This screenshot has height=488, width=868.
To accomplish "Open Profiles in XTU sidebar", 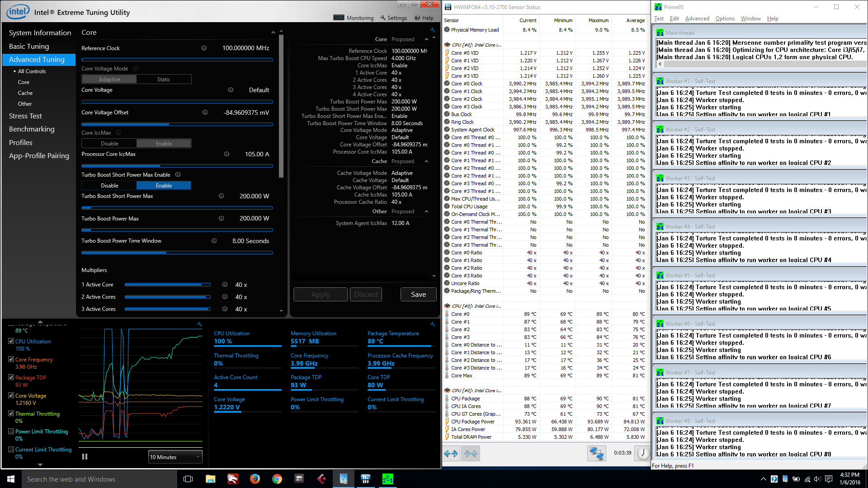I will point(21,143).
